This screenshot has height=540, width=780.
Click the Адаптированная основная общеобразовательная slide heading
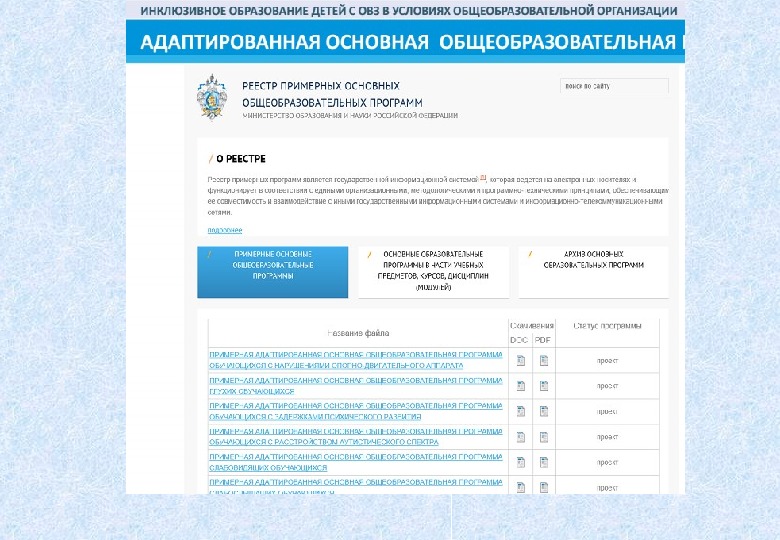point(412,42)
